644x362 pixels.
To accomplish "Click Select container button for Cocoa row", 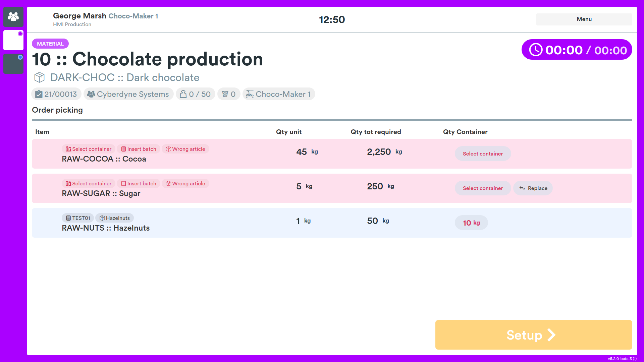I will (x=483, y=154).
